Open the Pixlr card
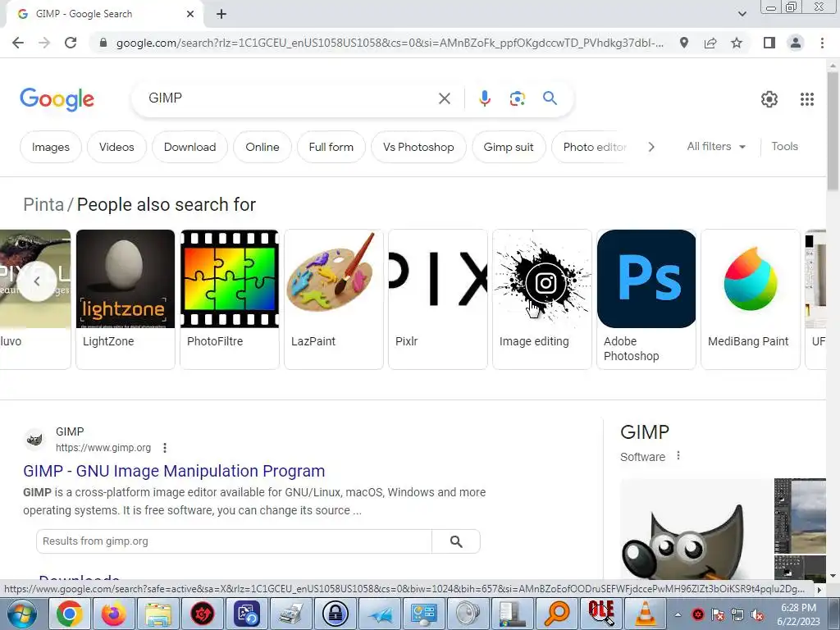This screenshot has width=840, height=630. tap(438, 299)
